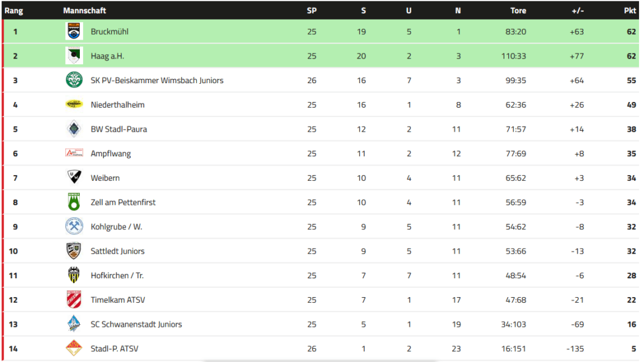Sort by the Tore column header
This screenshot has height=362, width=644.
(518, 11)
